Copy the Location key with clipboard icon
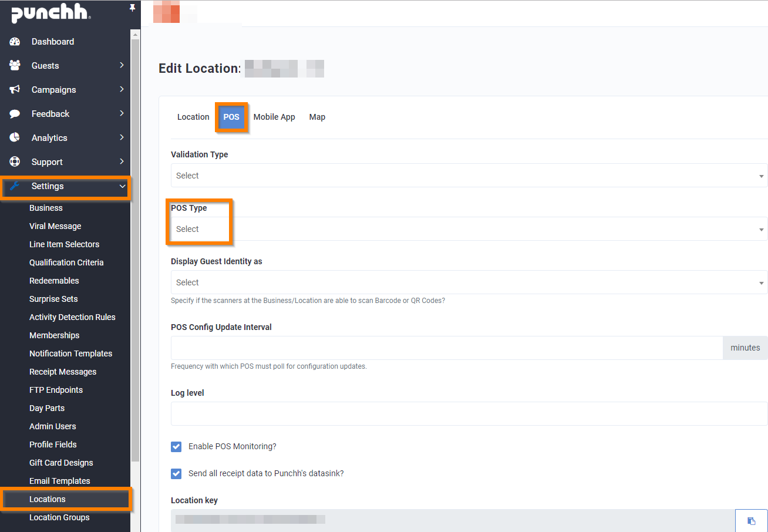Viewport: 768px width, 532px height. click(751, 521)
